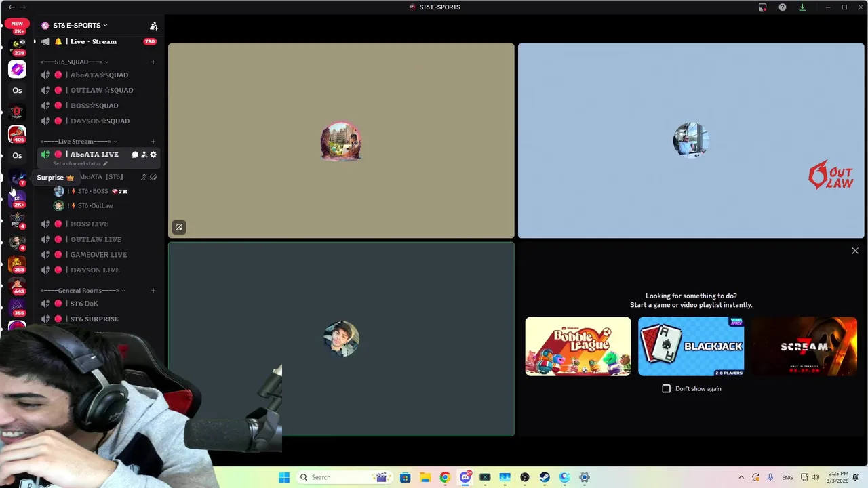Open Steam from the taskbar
This screenshot has height=488, width=868.
545,477
